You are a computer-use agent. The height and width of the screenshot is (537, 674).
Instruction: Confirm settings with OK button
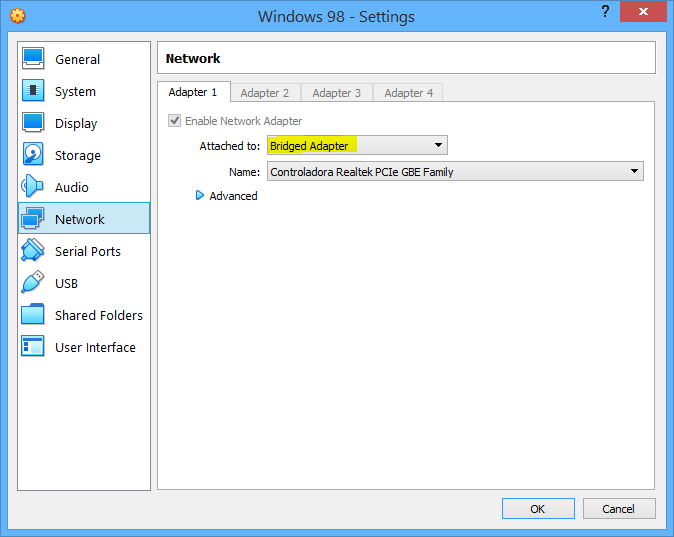click(x=538, y=509)
